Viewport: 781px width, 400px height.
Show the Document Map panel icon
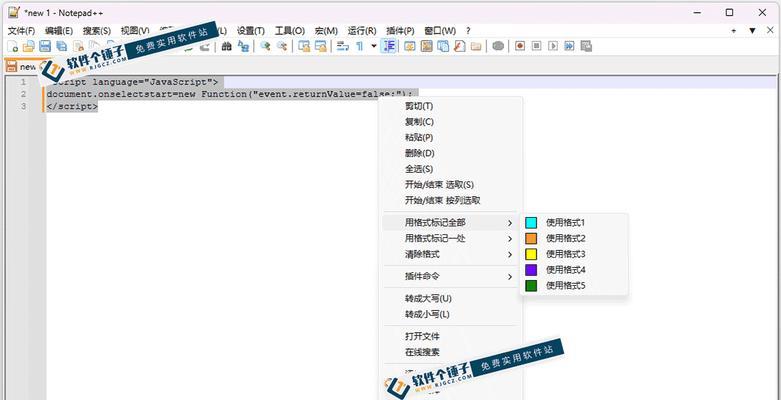(426, 46)
